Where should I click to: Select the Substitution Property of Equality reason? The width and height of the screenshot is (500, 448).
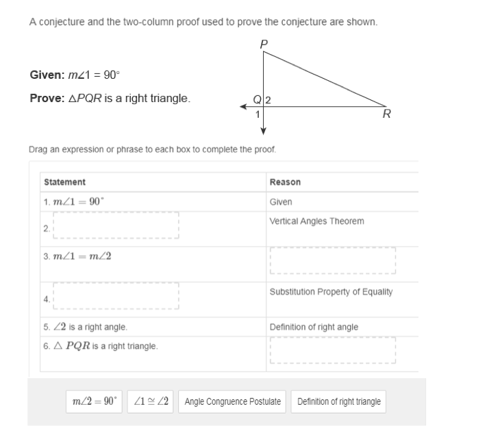(x=332, y=292)
